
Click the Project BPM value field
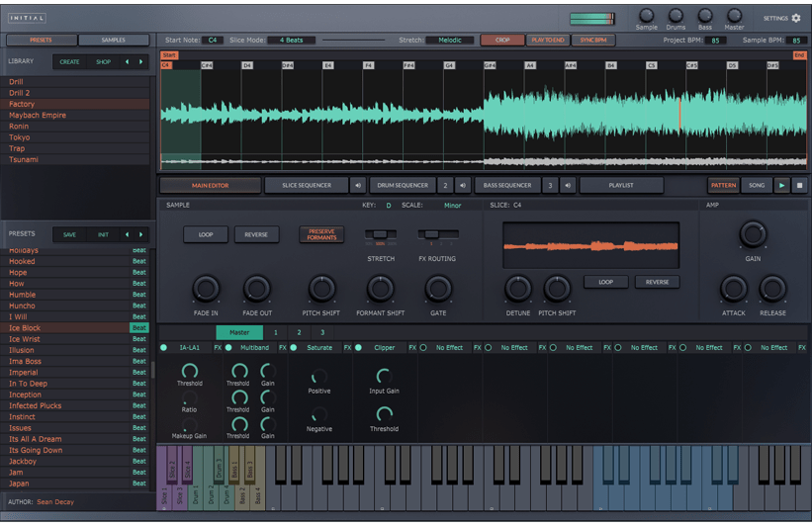[x=715, y=40]
